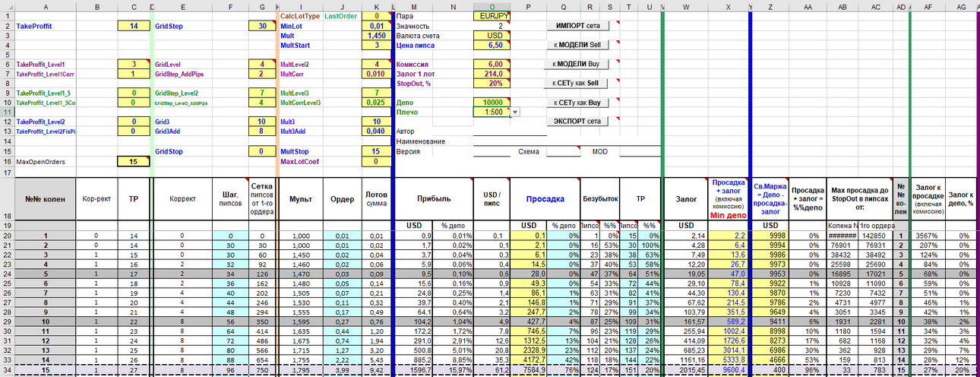Viewport: 980px width, 377px height.
Task: Select the MultCorrLevel3 value 0,025
Action: 376,102
